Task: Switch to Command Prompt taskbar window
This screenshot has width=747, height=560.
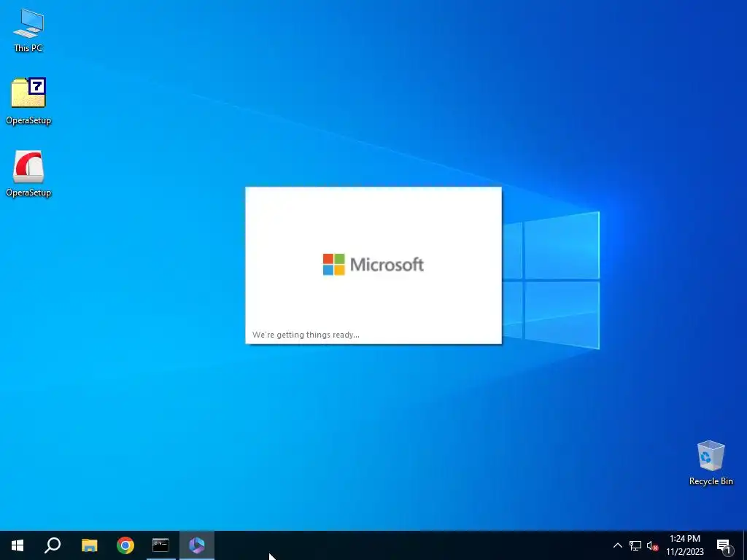Action: coord(160,545)
